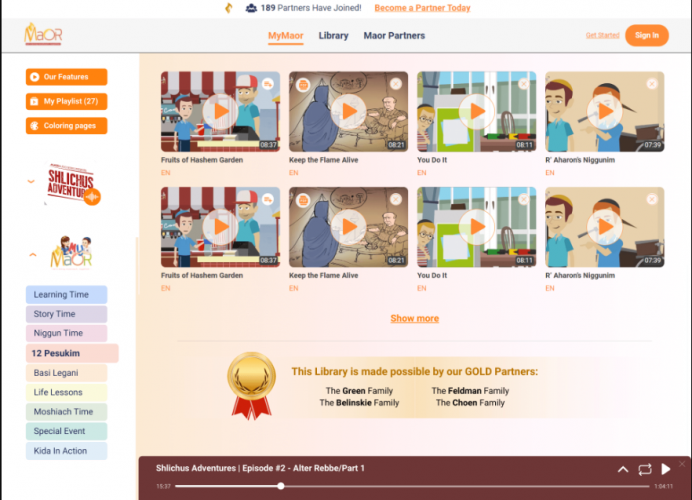Play You Do It in top row
The image size is (692, 500).
[x=476, y=112]
